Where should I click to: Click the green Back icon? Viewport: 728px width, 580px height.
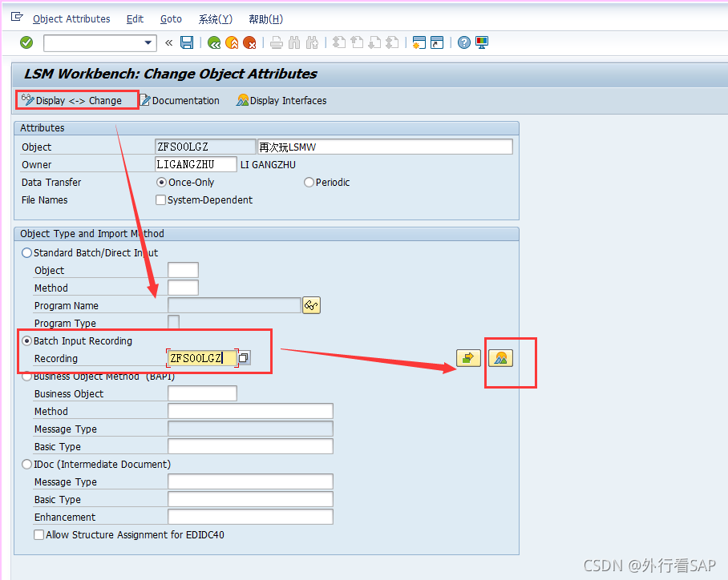214,43
